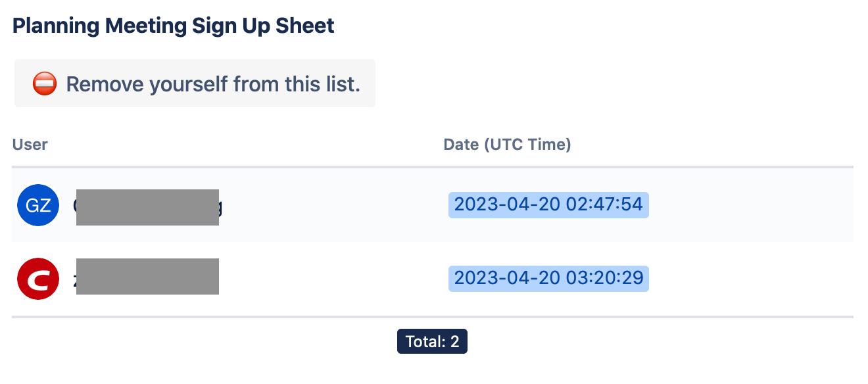Remove yourself from this list
The image size is (868, 384).
pyautogui.click(x=195, y=84)
